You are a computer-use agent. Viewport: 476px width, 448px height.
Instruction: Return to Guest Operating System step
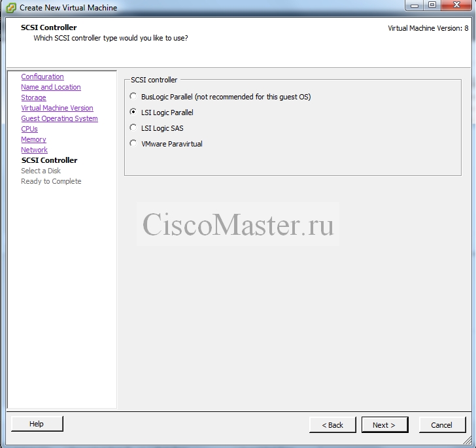coord(59,118)
